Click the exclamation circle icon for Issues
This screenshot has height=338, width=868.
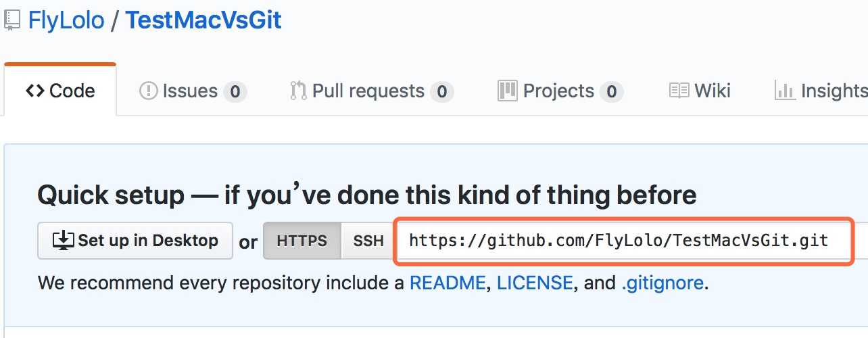(x=148, y=91)
